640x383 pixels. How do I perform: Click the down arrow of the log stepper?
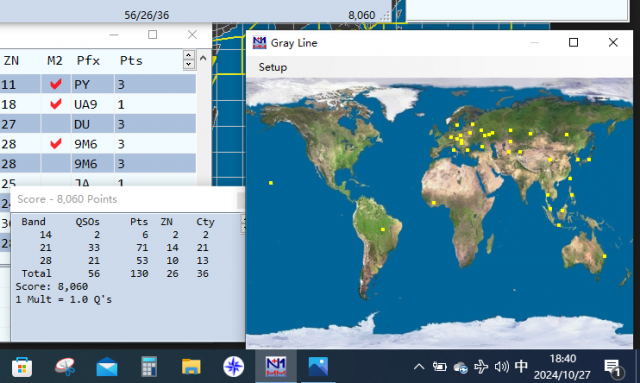click(188, 65)
